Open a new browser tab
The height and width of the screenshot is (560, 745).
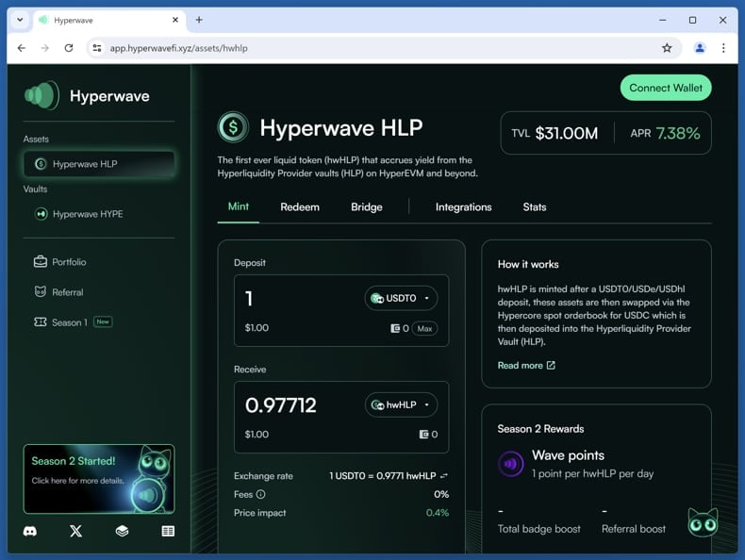click(199, 20)
